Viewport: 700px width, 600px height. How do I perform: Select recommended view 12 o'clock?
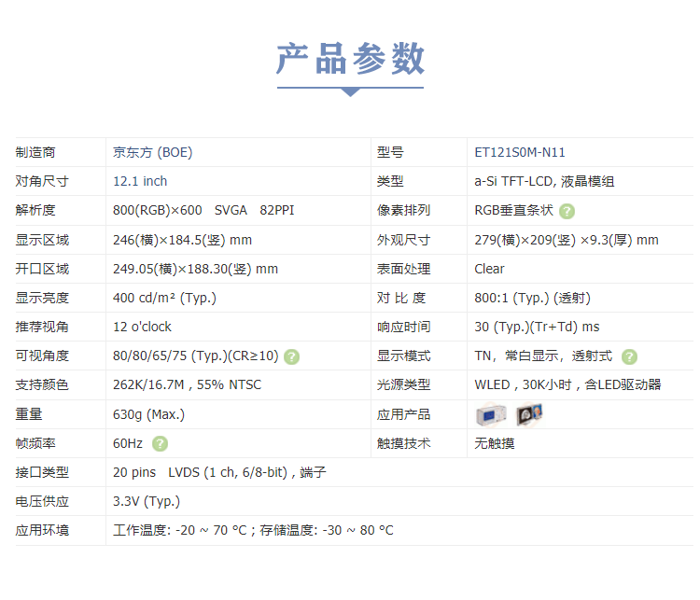(142, 327)
